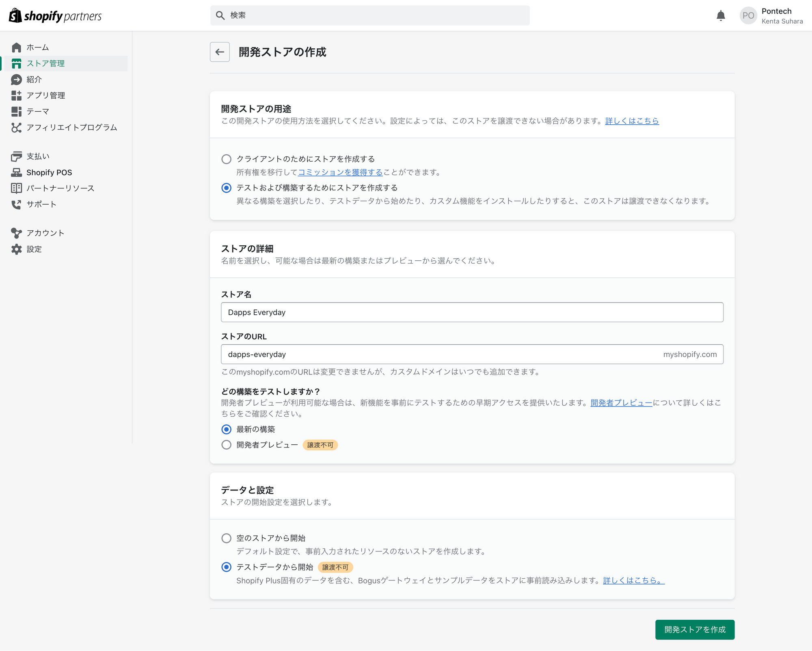The height and width of the screenshot is (651, 812).
Task: Open the Pontech account menu
Action: pyautogui.click(x=771, y=16)
